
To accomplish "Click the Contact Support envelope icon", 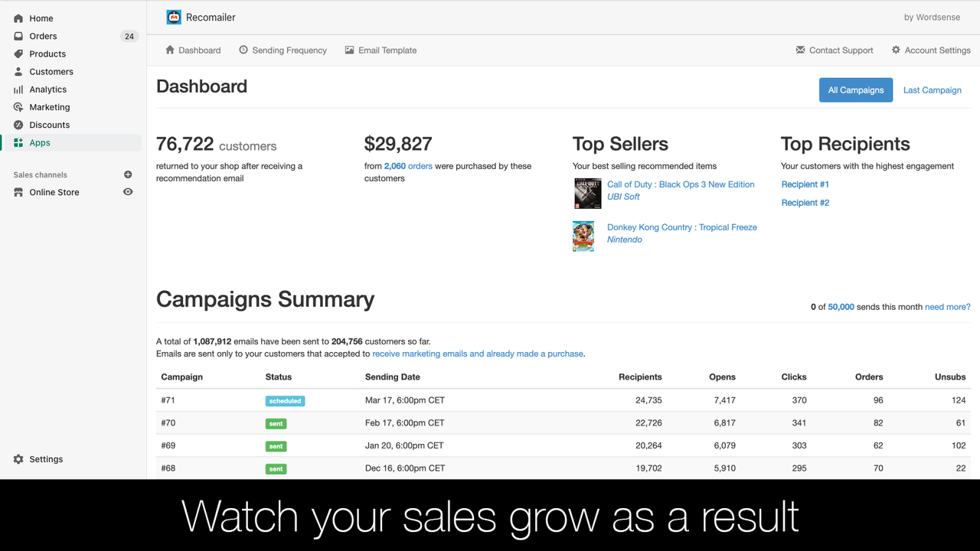I will coord(801,50).
